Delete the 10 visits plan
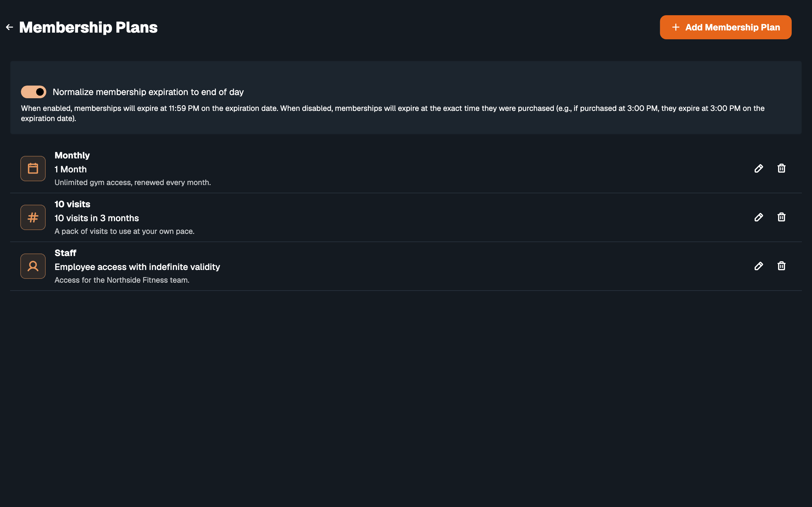 click(x=782, y=217)
